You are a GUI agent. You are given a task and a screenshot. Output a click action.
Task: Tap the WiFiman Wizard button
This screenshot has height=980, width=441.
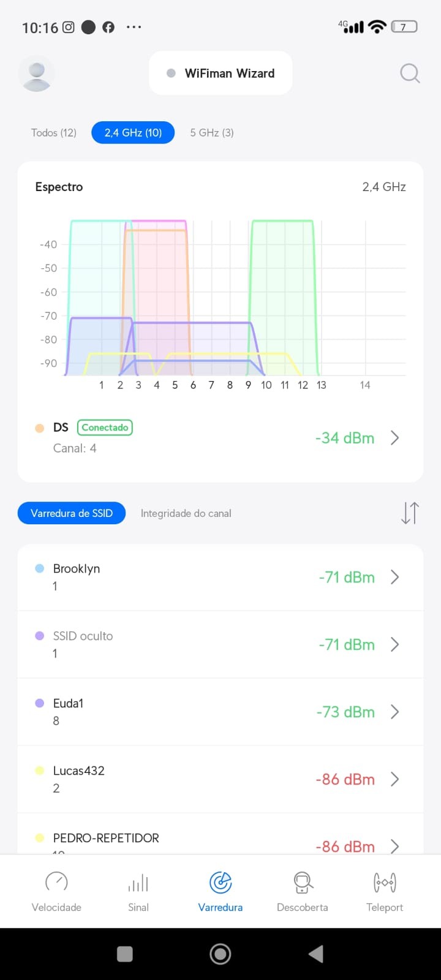pos(221,73)
